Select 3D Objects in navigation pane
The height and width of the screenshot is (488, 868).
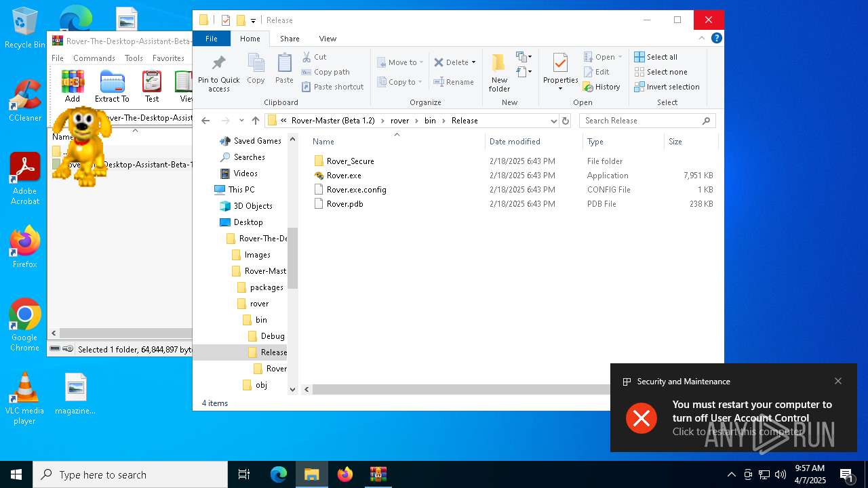point(246,206)
